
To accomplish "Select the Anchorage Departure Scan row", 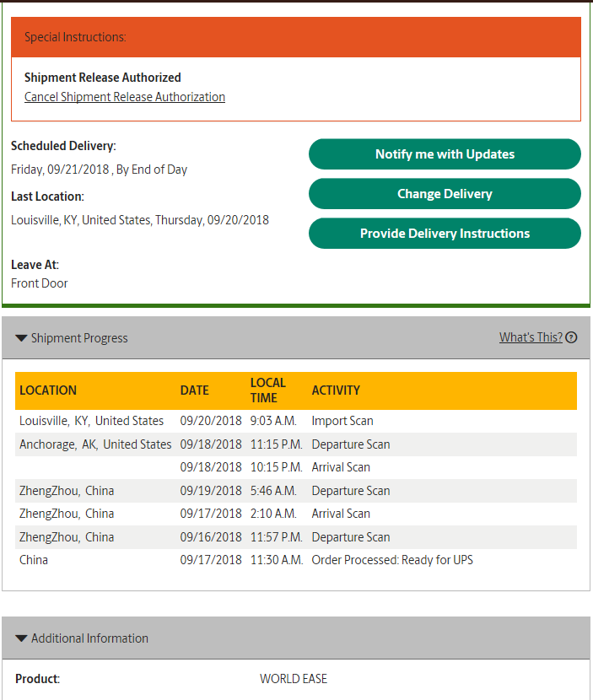I will [296, 444].
